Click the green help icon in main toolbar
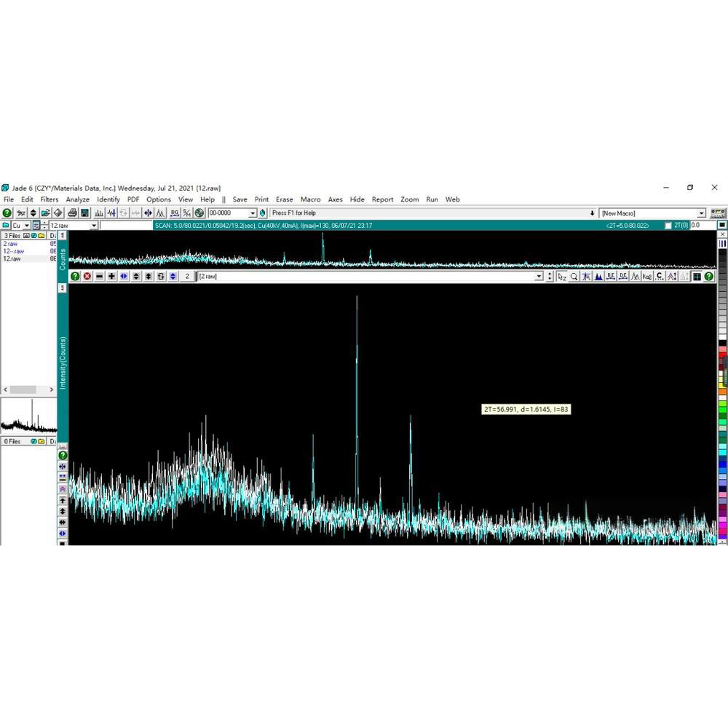 click(7, 213)
